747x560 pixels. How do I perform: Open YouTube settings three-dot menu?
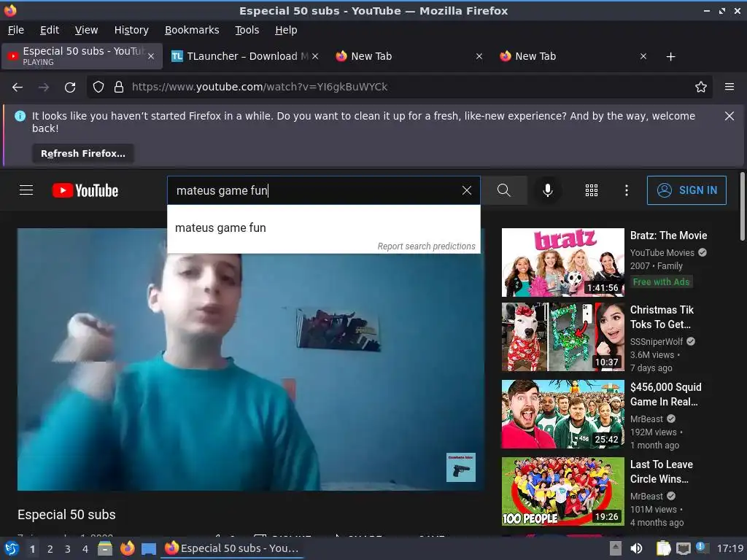627,190
